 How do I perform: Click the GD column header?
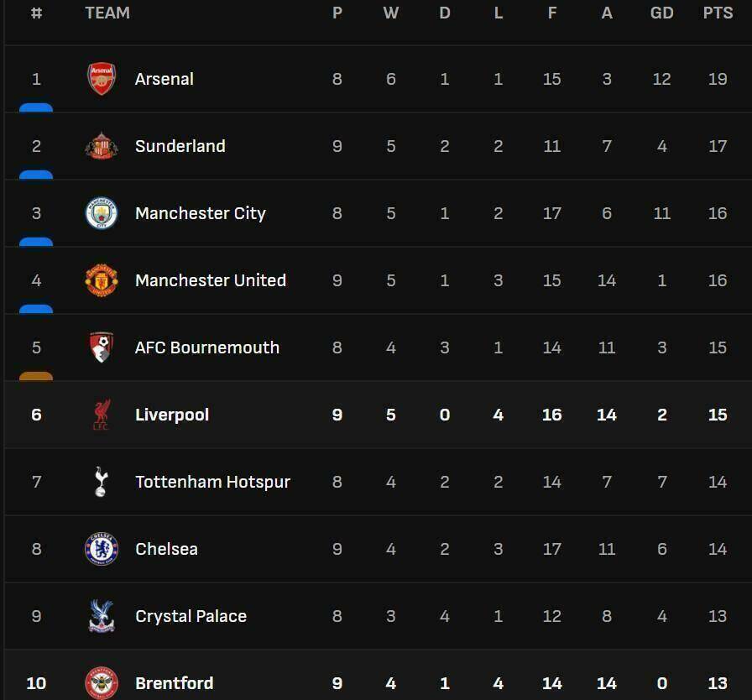[661, 13]
